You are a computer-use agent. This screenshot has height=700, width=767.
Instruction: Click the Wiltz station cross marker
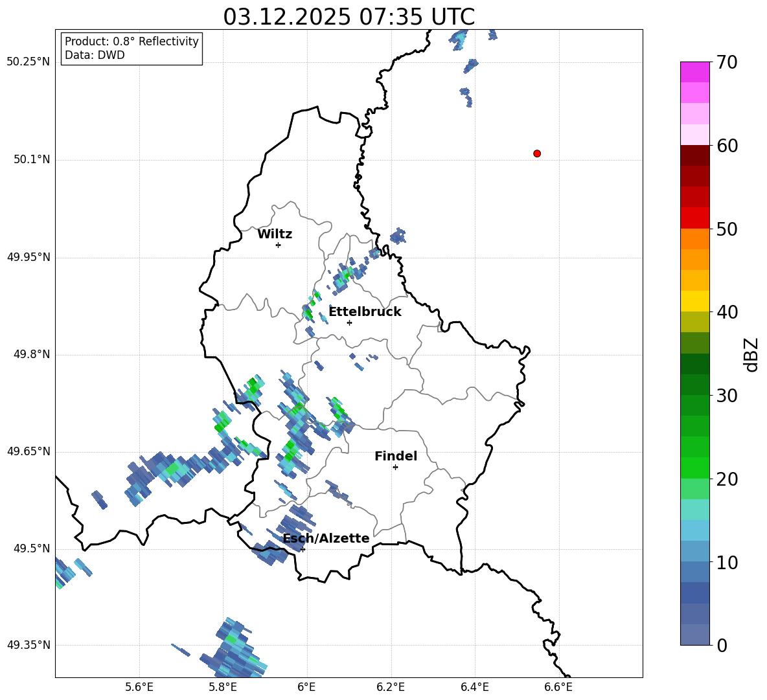coord(278,245)
